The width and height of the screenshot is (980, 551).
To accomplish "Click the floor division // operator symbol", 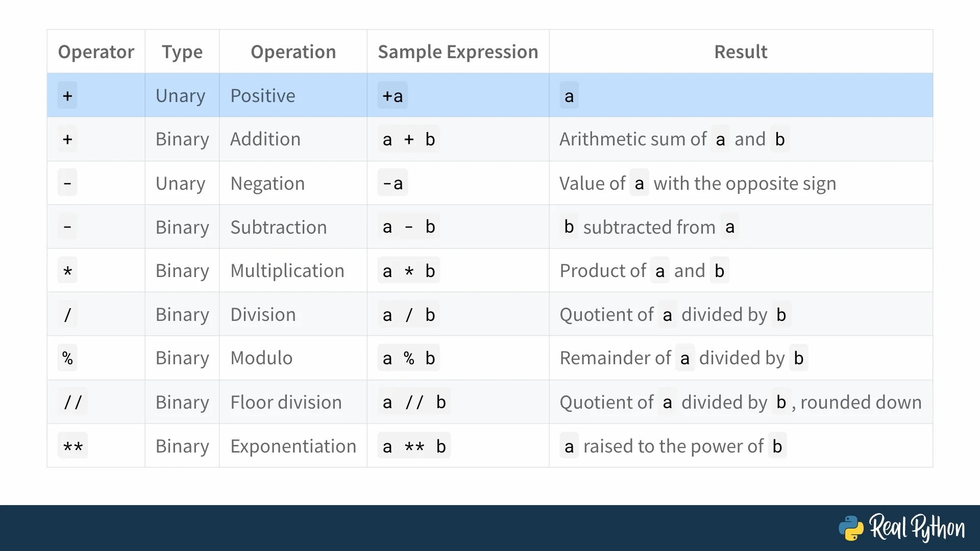I will pos(72,403).
